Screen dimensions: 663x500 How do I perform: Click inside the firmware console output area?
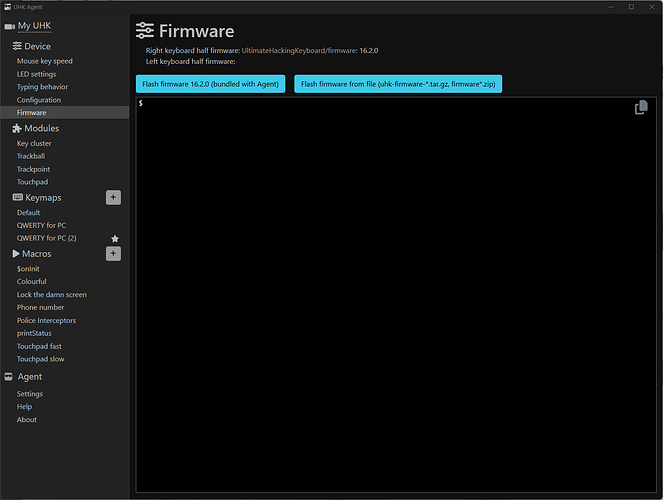tap(396, 300)
